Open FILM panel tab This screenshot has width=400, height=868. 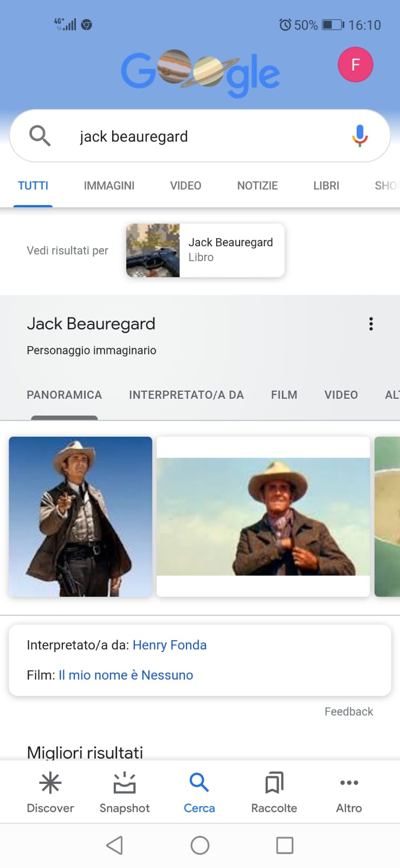284,395
